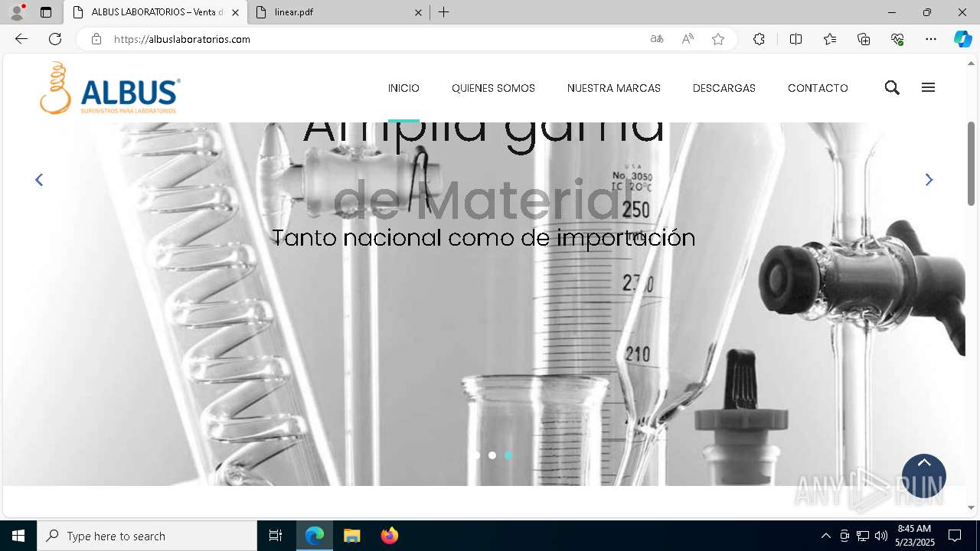The width and height of the screenshot is (980, 551).
Task: Open File Explorer from taskbar
Action: click(352, 536)
